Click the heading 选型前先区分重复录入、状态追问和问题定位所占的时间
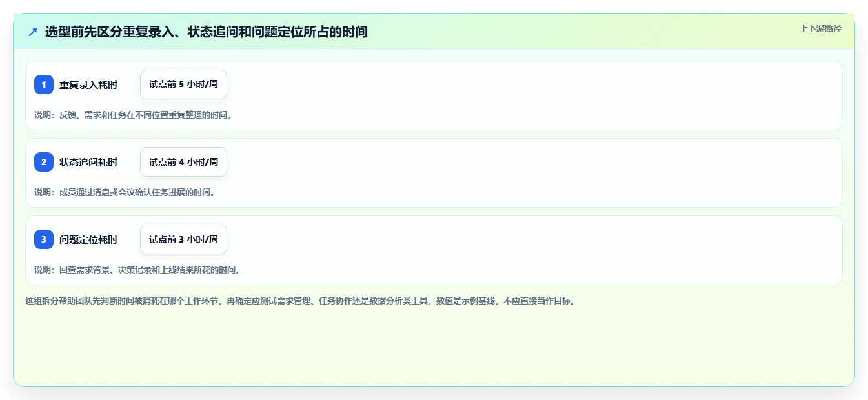Screen dimensions: 868x400 207,32
